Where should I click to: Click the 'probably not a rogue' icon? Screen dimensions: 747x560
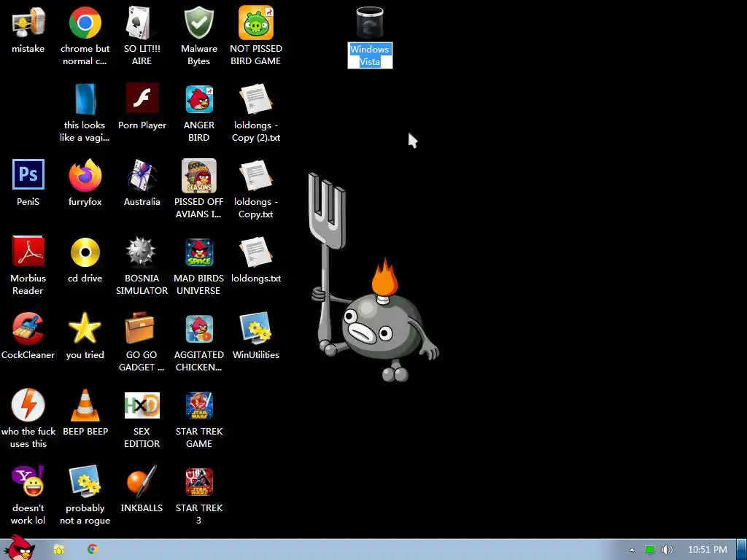[x=85, y=481]
